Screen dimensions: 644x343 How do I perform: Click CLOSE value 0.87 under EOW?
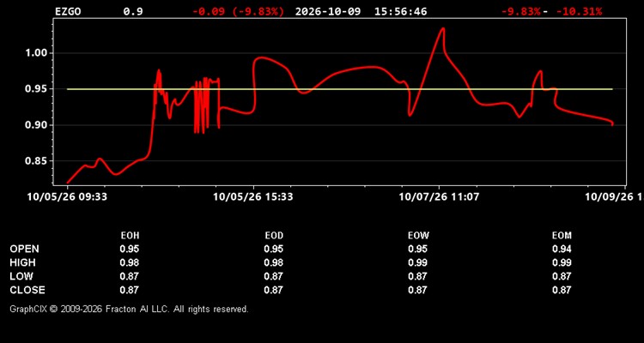point(417,290)
